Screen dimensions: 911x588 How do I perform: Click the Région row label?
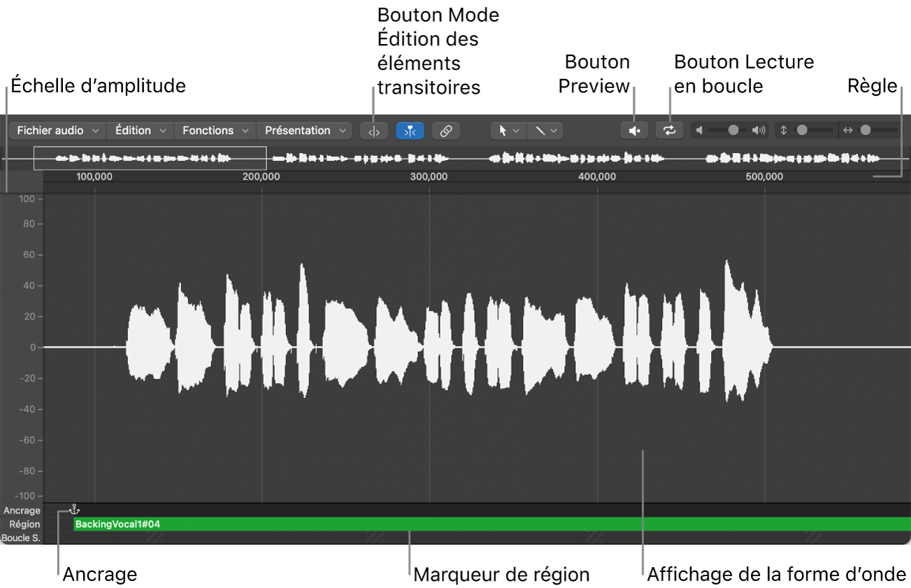pyautogui.click(x=24, y=524)
